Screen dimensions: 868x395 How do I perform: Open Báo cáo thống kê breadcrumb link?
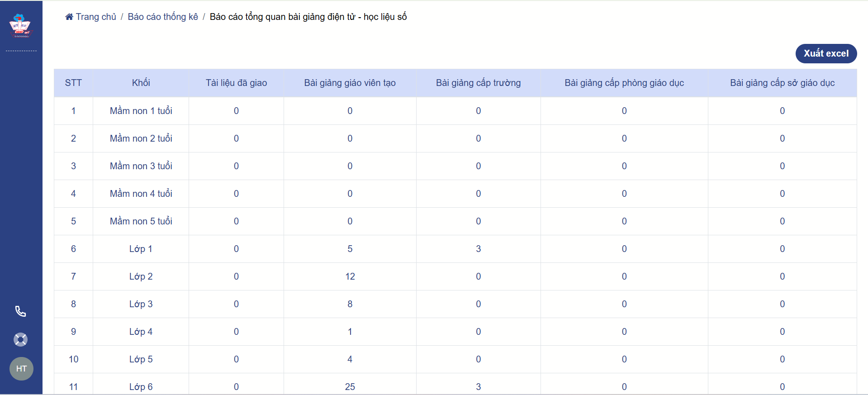point(163,17)
